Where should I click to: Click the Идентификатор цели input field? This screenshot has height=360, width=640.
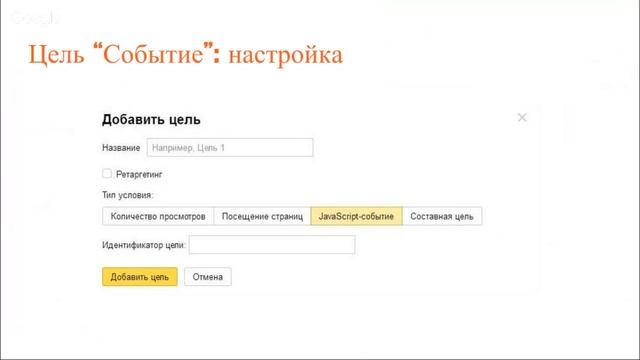tap(272, 244)
